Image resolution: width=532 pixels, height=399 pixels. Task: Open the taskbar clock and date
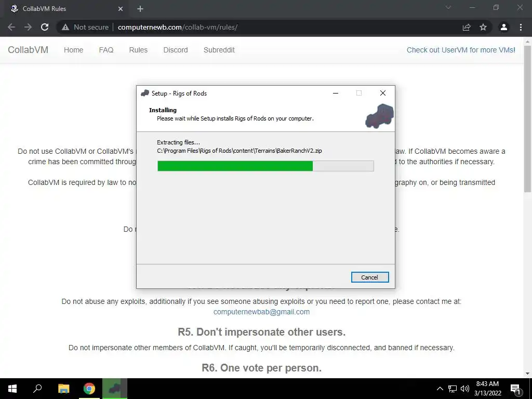487,389
